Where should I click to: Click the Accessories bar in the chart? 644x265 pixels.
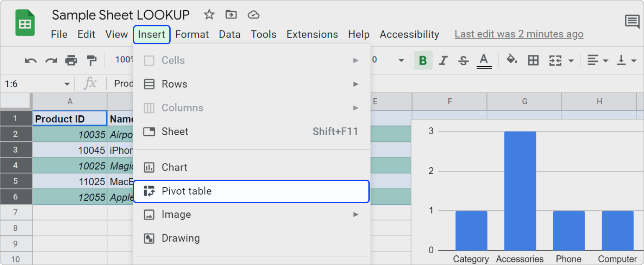520,191
